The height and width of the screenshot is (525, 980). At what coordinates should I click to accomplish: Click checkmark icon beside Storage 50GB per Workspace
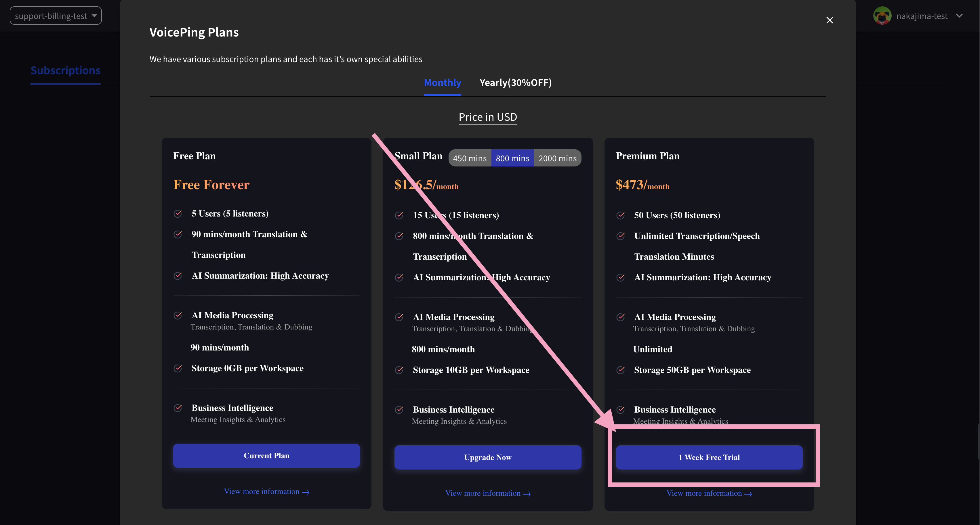(621, 370)
